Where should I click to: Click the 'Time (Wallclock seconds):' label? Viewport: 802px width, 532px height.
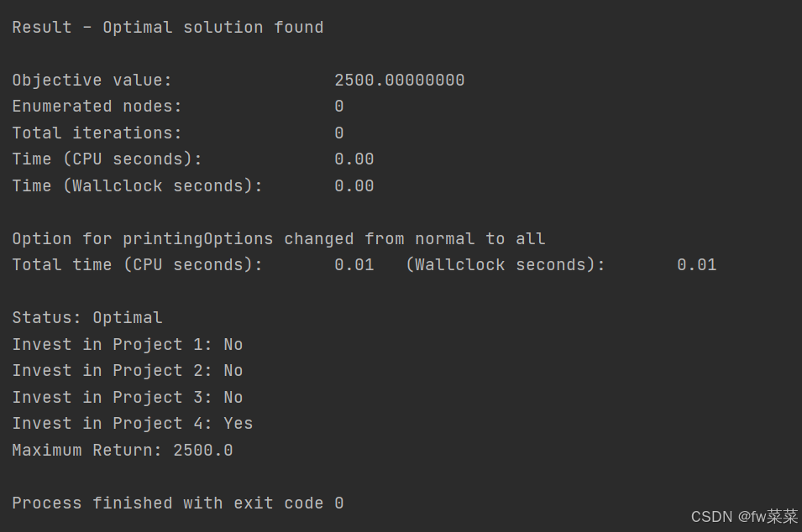click(137, 186)
